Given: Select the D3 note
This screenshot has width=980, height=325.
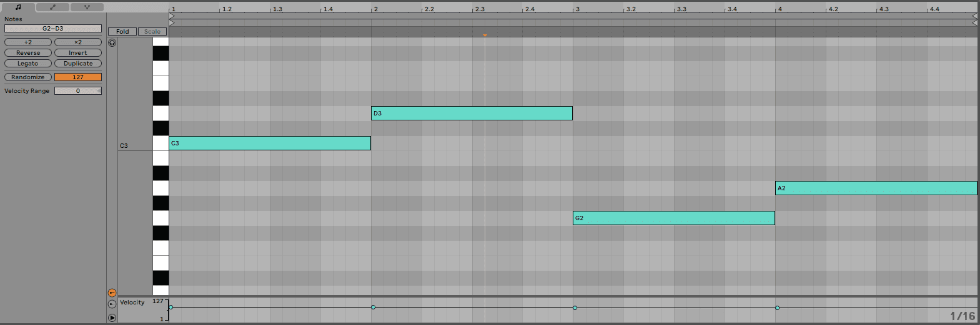Looking at the screenshot, I should [472, 114].
